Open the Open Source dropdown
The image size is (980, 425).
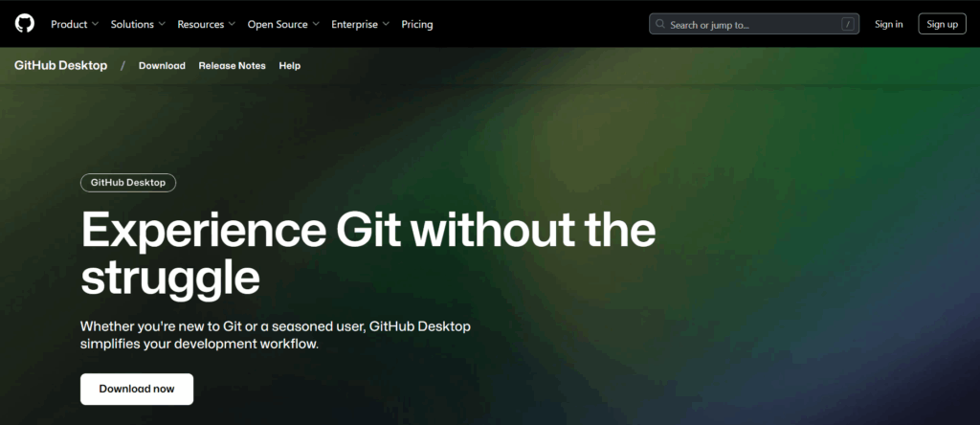point(283,24)
